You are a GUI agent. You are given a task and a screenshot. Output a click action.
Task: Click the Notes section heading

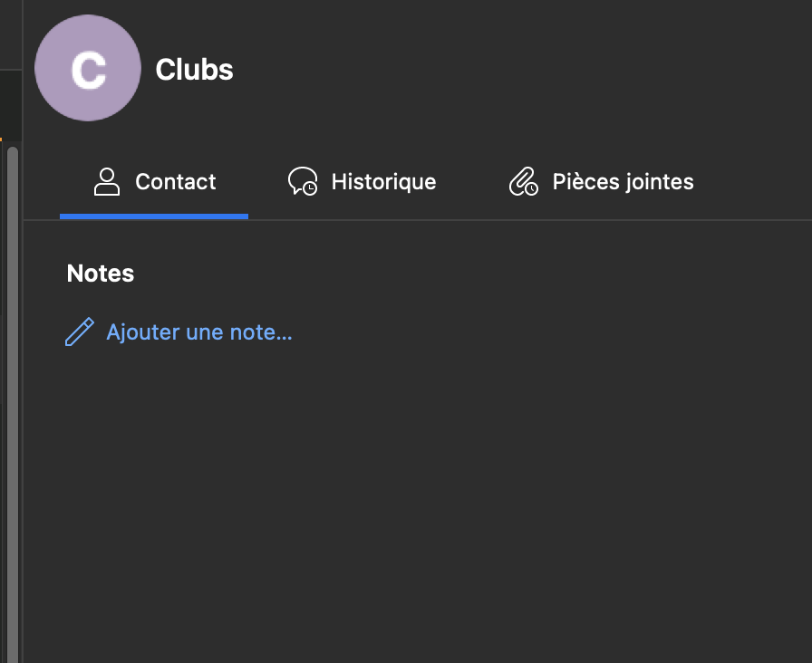click(x=101, y=274)
